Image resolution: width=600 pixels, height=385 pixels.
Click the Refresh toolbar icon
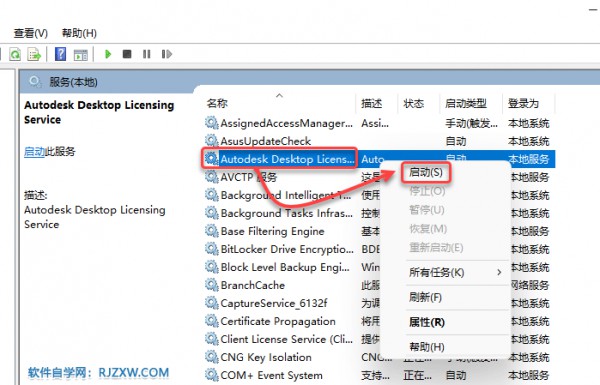pos(15,54)
